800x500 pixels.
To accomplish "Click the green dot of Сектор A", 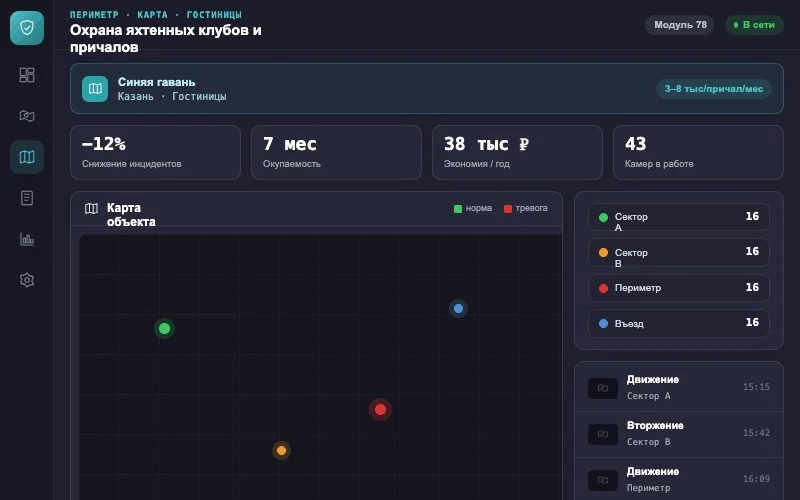I will point(603,217).
